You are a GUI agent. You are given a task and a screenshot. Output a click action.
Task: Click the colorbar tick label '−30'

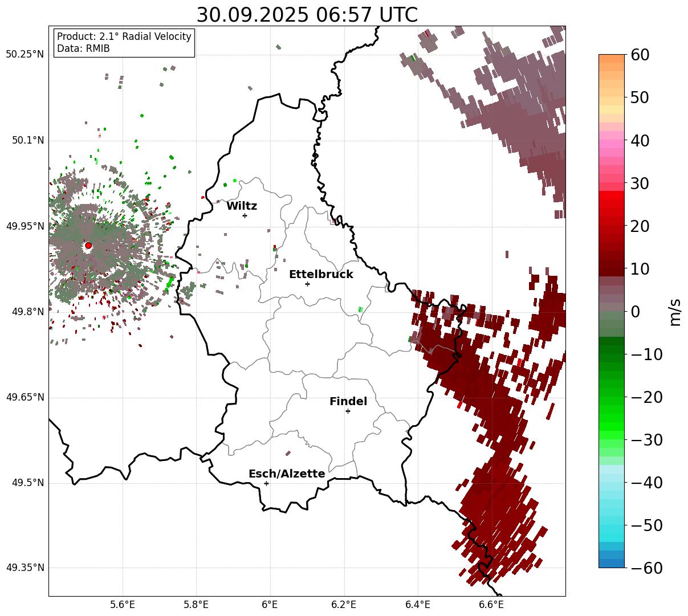coord(647,440)
